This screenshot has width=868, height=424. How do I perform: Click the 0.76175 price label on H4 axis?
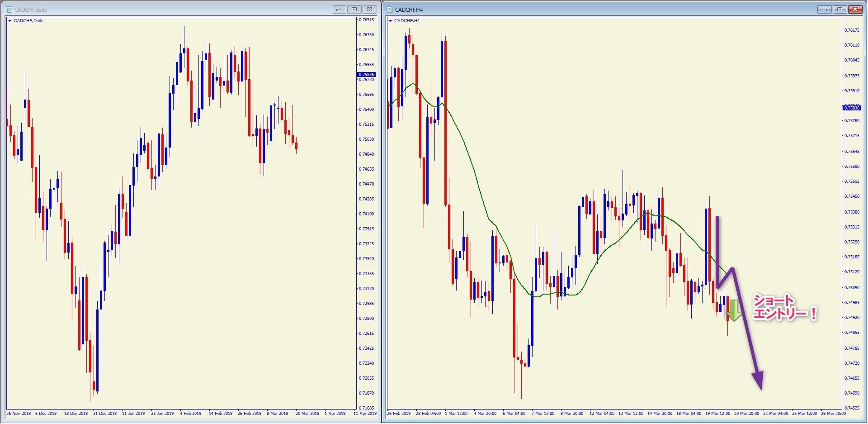click(852, 30)
